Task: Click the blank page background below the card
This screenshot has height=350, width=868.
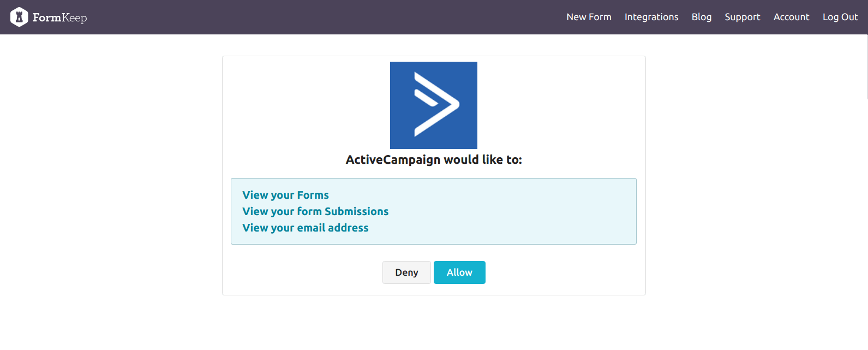Action: (x=434, y=325)
